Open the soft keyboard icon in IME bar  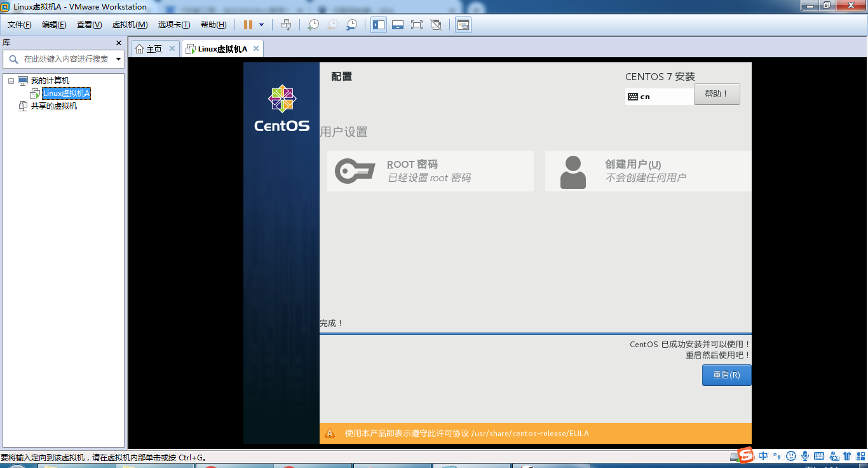click(819, 456)
